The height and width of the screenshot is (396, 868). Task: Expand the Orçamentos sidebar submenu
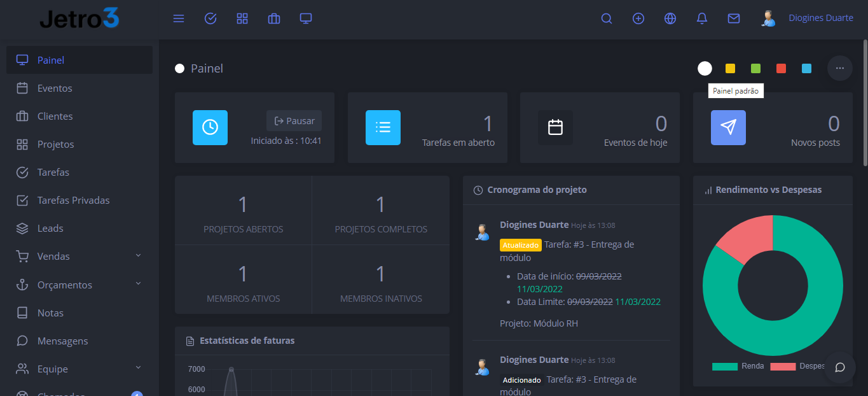(x=79, y=285)
